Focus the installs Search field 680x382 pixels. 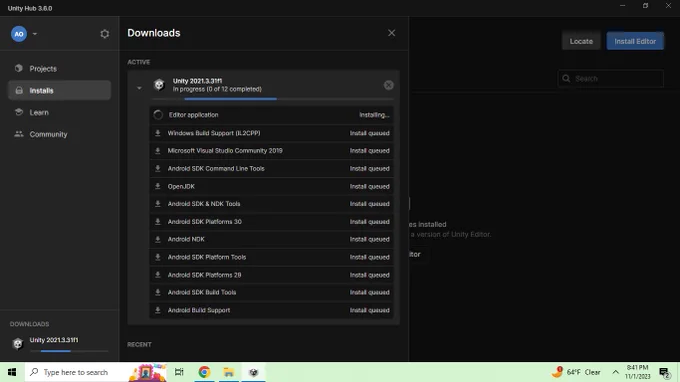[611, 78]
